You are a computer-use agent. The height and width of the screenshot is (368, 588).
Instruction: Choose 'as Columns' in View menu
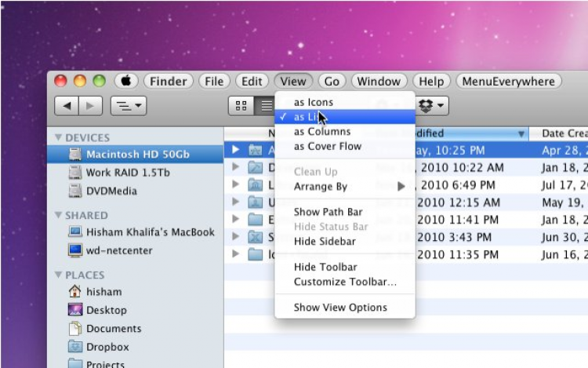pyautogui.click(x=345, y=132)
